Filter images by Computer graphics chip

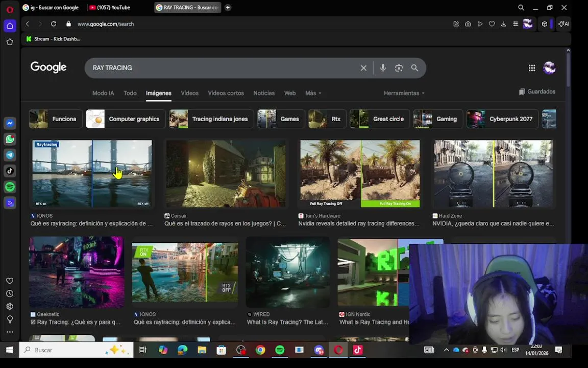click(126, 119)
